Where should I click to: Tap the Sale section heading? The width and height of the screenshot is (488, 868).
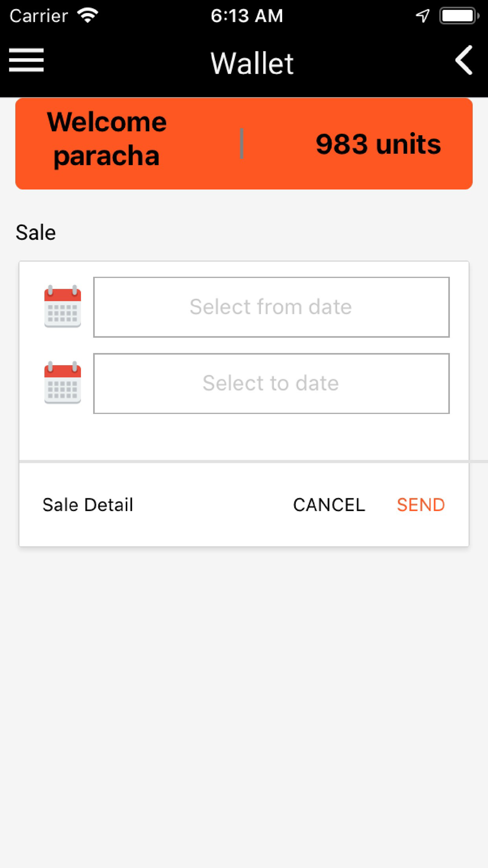tap(36, 232)
